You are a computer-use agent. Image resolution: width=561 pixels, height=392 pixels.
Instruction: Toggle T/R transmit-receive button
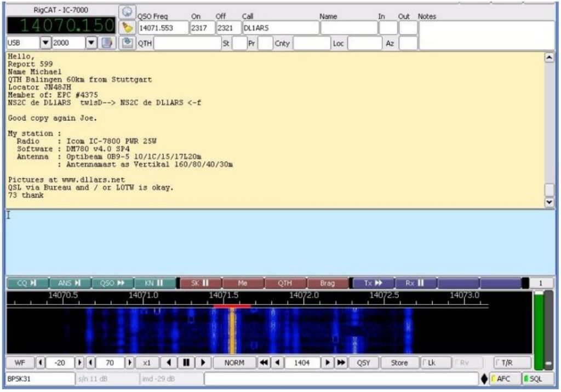click(x=512, y=362)
